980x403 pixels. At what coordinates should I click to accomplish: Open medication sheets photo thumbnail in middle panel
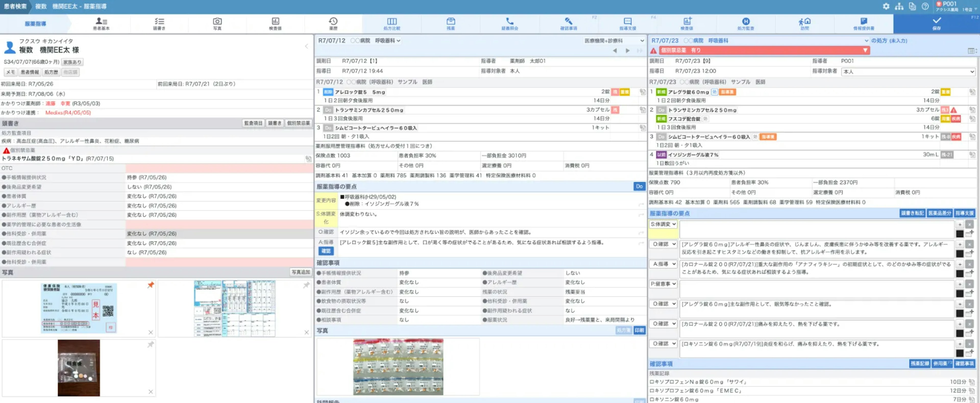[398, 367]
